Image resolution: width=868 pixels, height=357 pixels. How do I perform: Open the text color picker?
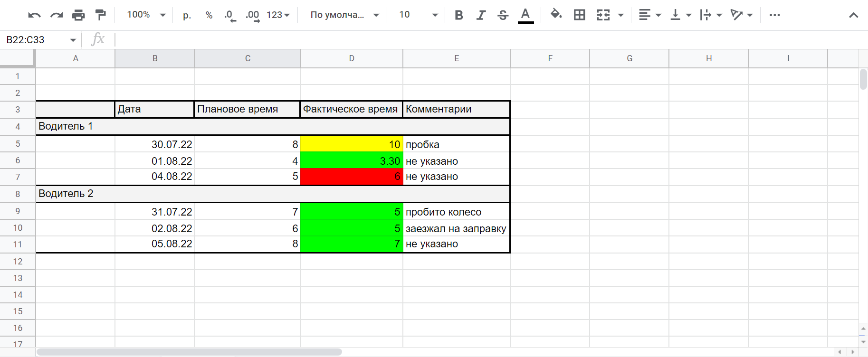pyautogui.click(x=525, y=15)
